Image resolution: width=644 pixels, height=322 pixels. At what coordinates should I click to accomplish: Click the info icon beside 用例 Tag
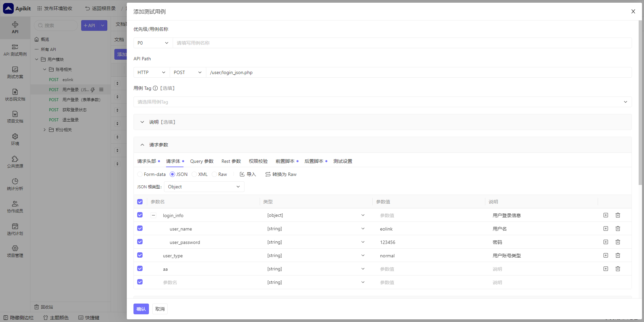(155, 88)
